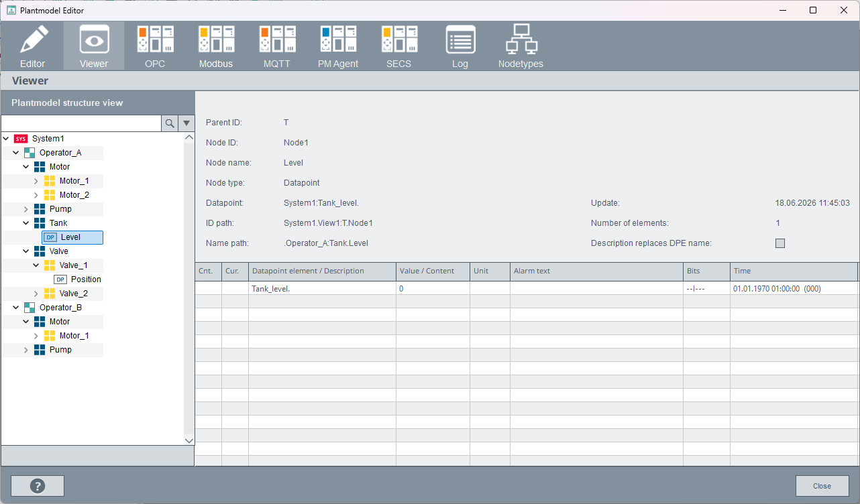Open the Editor pencil tool

point(32,40)
